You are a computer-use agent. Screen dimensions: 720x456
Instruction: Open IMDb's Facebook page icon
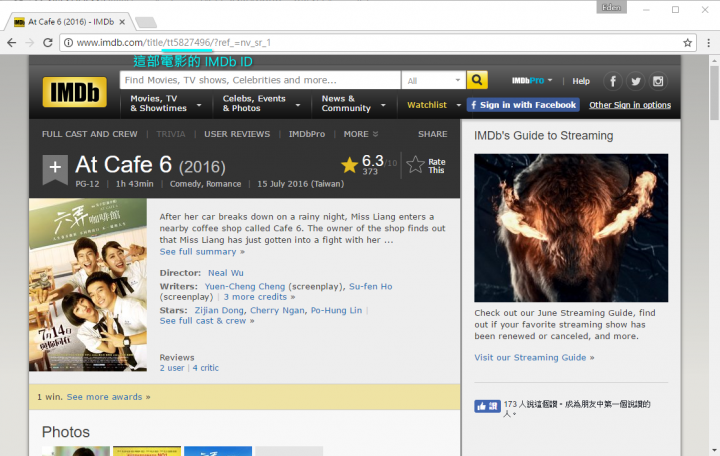pos(613,81)
